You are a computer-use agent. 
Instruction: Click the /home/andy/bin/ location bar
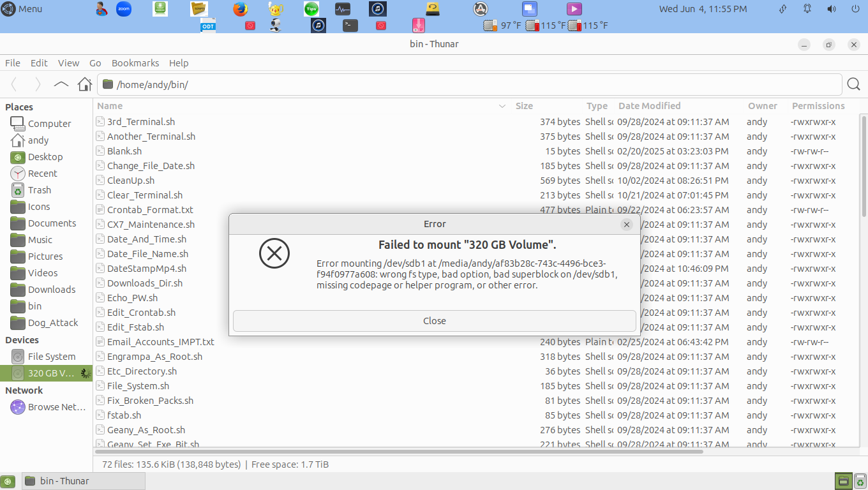(x=469, y=84)
